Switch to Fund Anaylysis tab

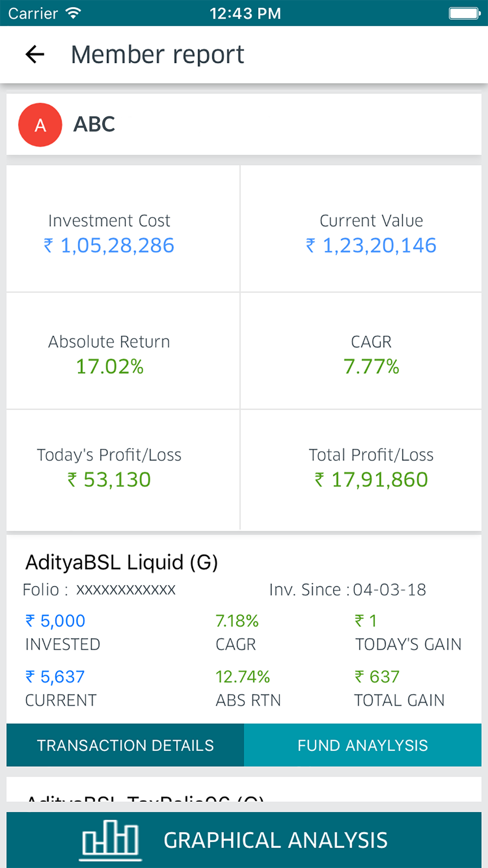[x=363, y=745]
